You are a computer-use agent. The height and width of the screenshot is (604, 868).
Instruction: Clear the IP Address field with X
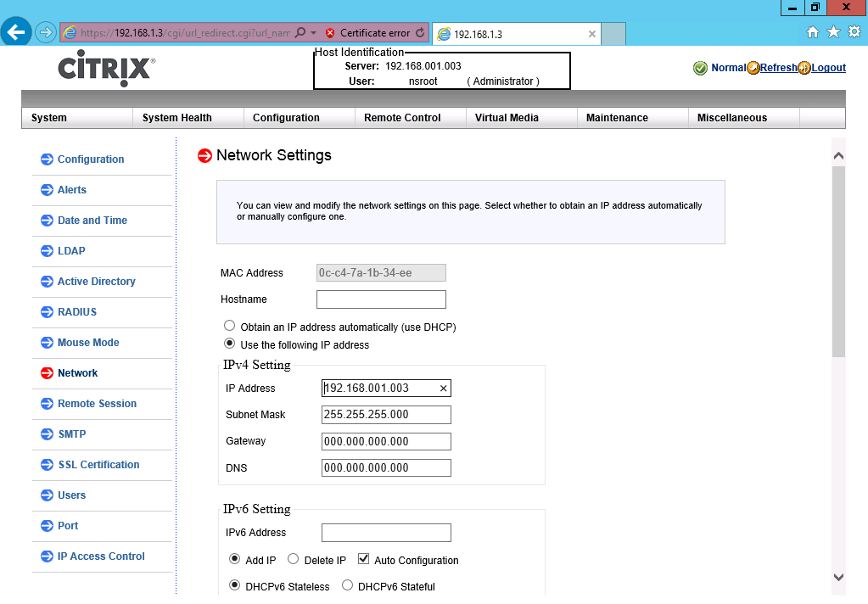pos(444,389)
